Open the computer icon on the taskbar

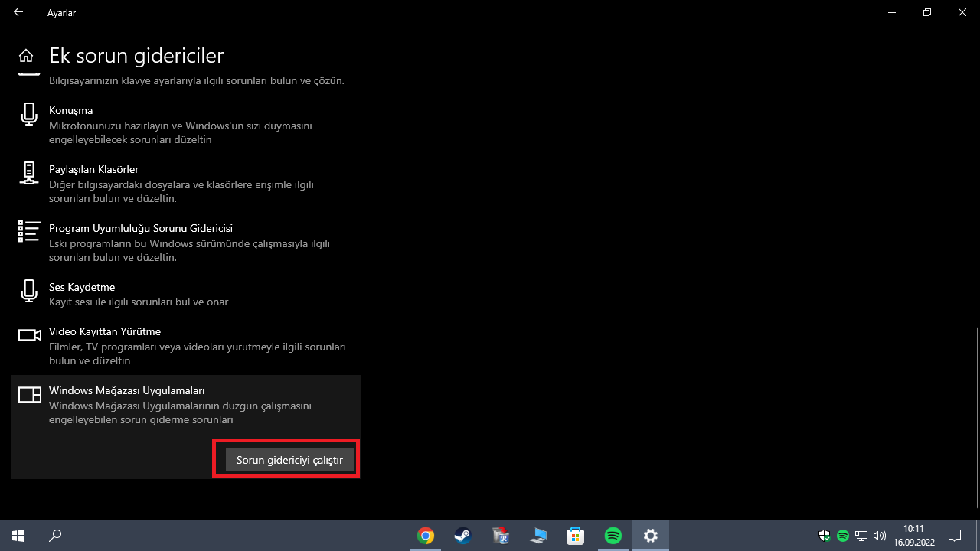(538, 536)
